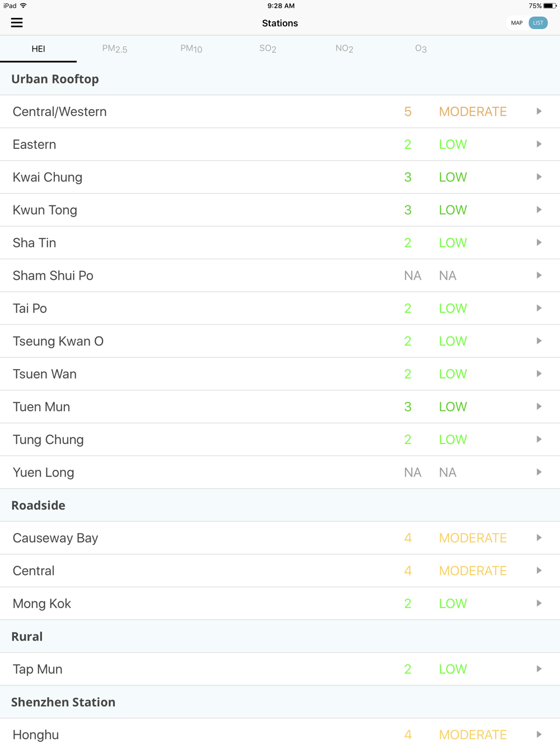Image resolution: width=560 pixels, height=747 pixels.
Task: Click the Yuen Long arrow icon
Action: (539, 472)
